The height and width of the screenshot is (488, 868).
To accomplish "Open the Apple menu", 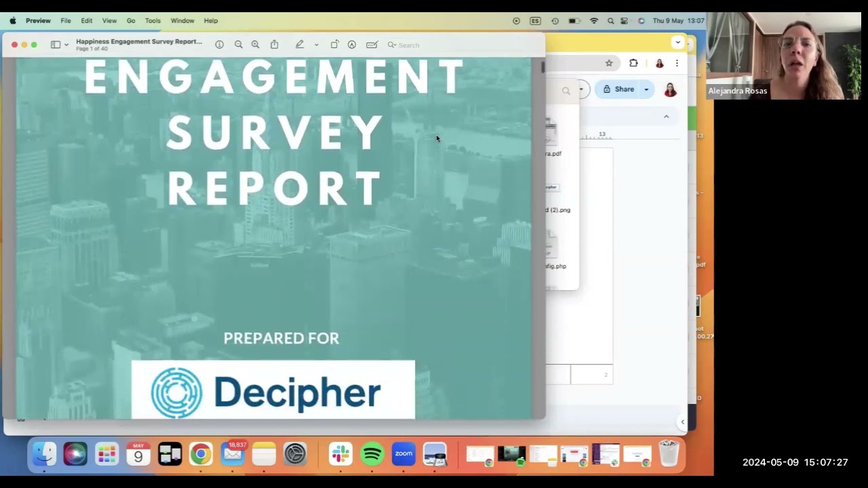I will tap(12, 21).
